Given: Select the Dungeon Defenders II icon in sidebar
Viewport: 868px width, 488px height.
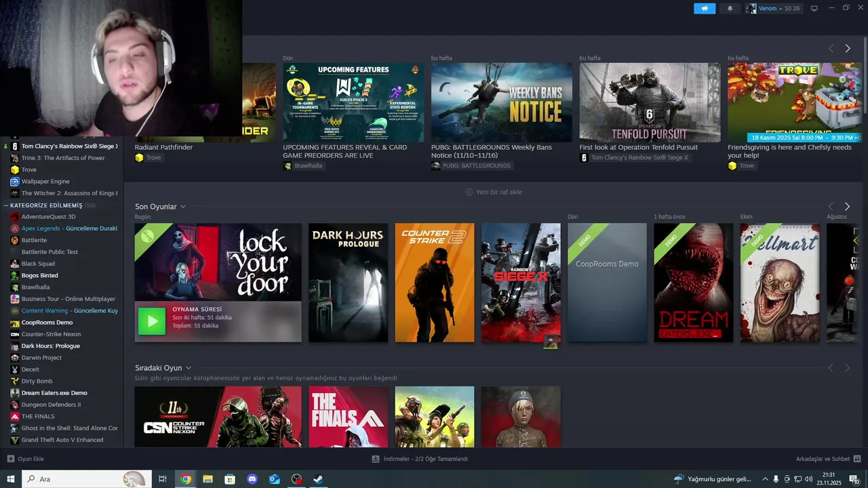Looking at the screenshot, I should click(x=14, y=405).
